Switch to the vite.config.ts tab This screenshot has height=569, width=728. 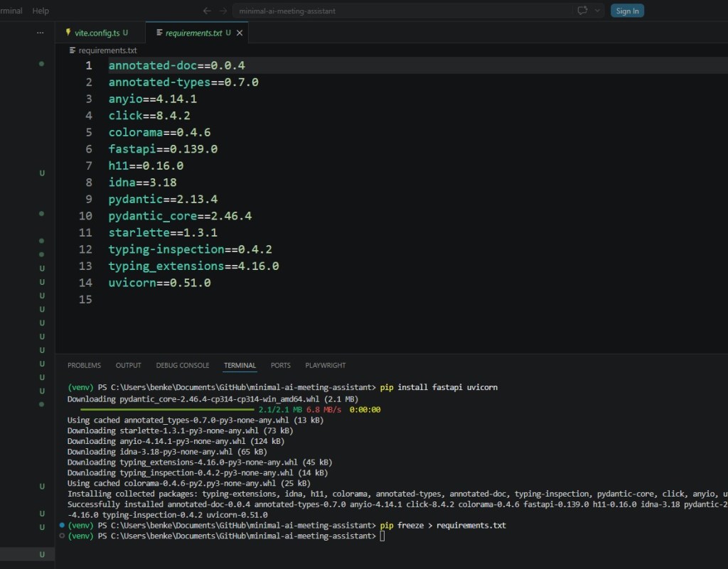(x=97, y=33)
